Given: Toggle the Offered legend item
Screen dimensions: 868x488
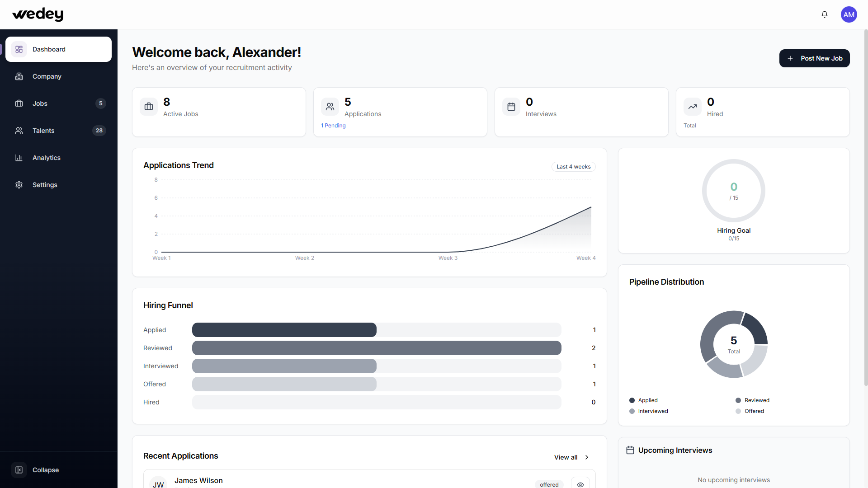Looking at the screenshot, I should [x=750, y=411].
